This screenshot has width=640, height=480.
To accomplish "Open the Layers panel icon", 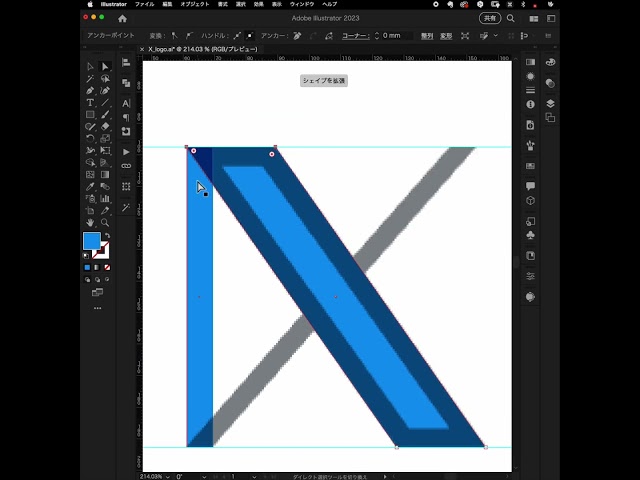I will point(550,103).
